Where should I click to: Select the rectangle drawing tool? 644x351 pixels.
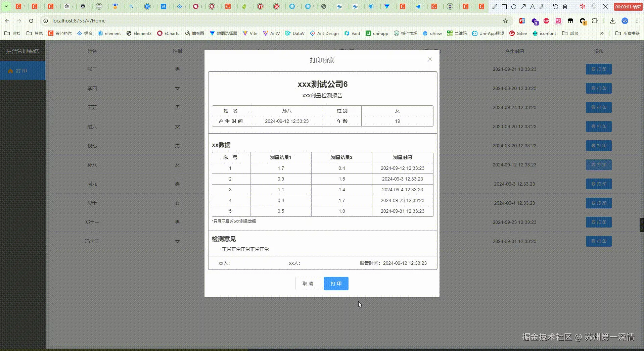tap(504, 6)
